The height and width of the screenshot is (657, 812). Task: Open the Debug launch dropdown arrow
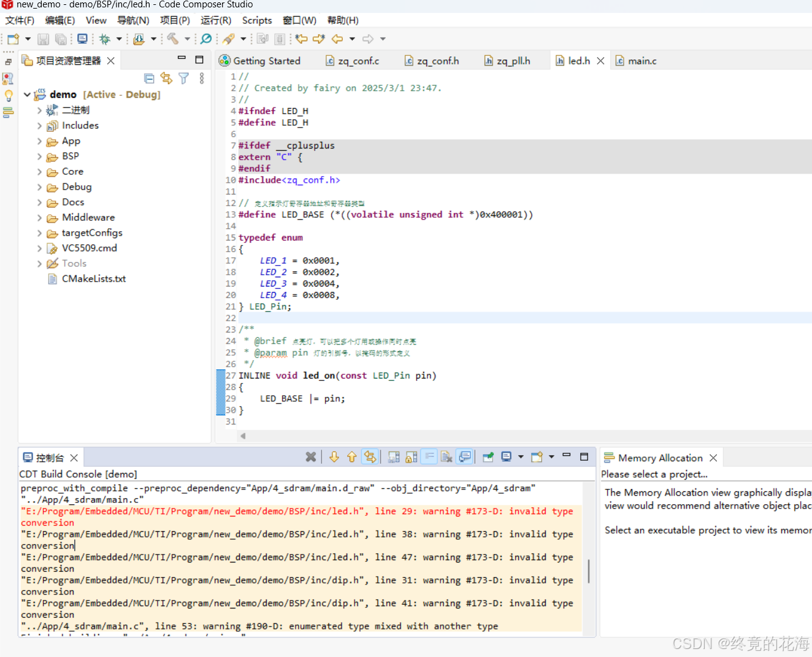[x=119, y=39]
